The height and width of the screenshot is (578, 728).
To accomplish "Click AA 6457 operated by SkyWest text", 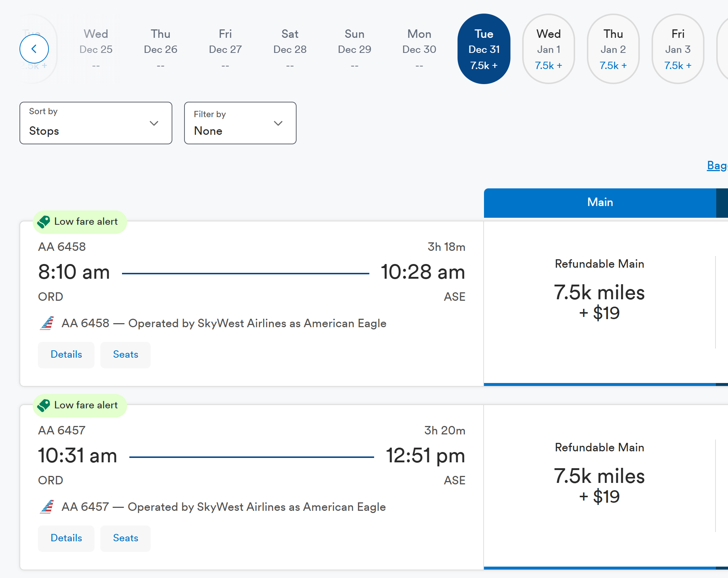I will click(223, 507).
